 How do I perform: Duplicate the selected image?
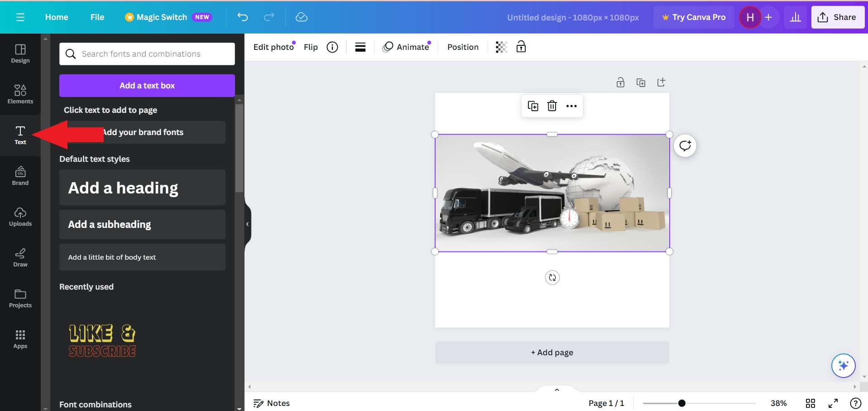(533, 106)
